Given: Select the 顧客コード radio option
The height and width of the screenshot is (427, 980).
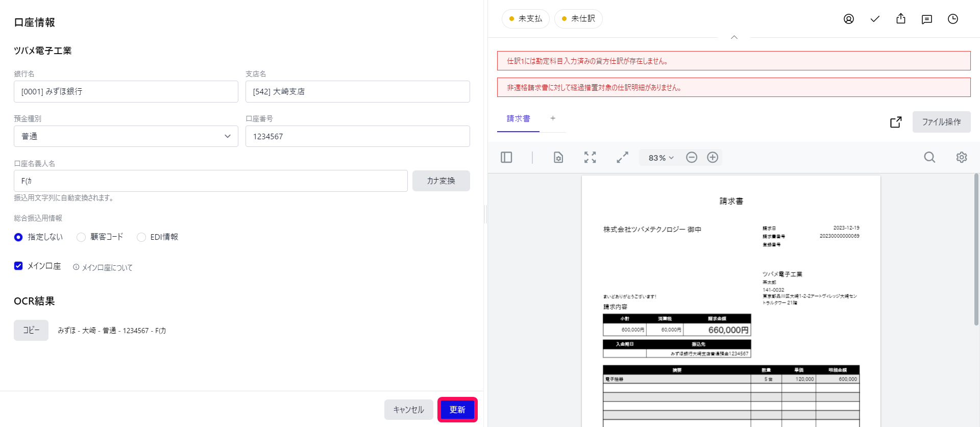Looking at the screenshot, I should pos(81,237).
